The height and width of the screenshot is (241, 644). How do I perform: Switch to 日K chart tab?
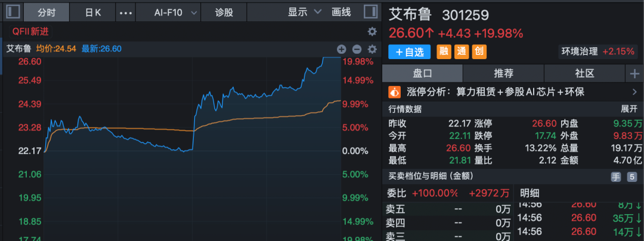click(x=93, y=13)
